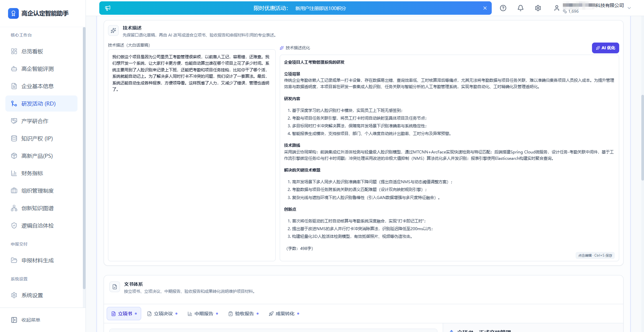Open 创新知识图谱 section

[41, 208]
